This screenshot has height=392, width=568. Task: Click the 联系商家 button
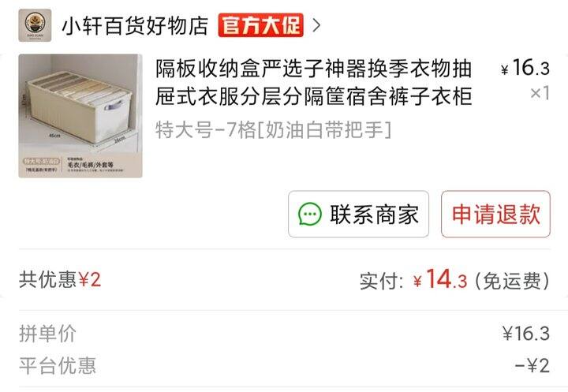tap(359, 214)
